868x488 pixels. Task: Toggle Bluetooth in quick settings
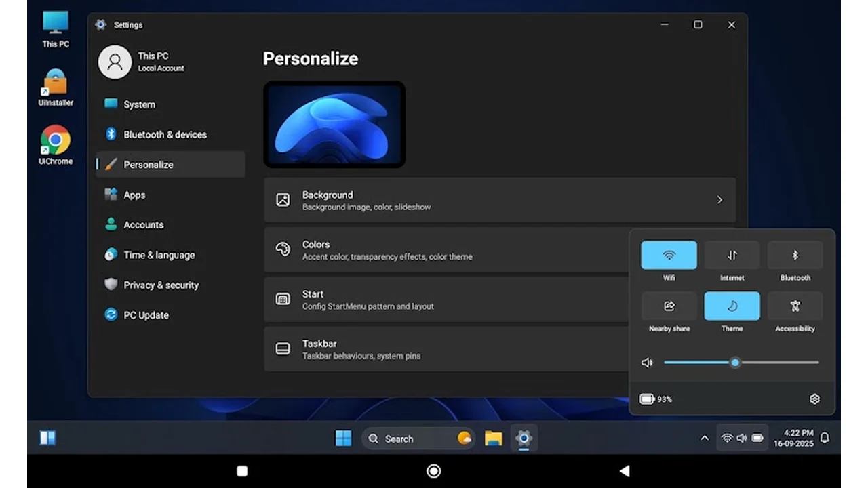795,256
